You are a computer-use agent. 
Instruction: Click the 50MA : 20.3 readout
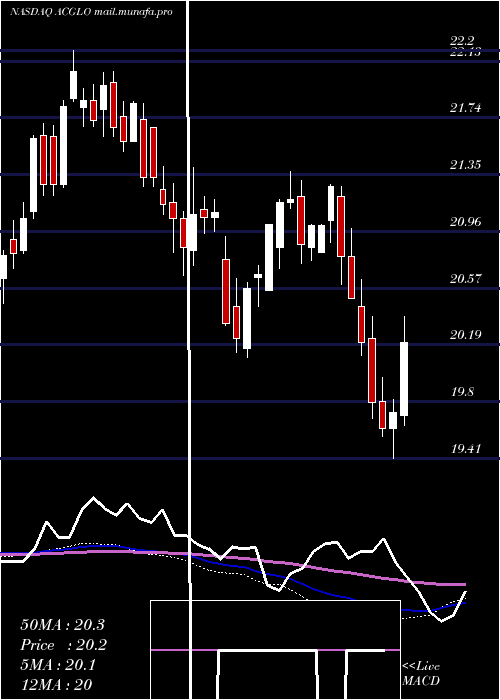coord(62,625)
